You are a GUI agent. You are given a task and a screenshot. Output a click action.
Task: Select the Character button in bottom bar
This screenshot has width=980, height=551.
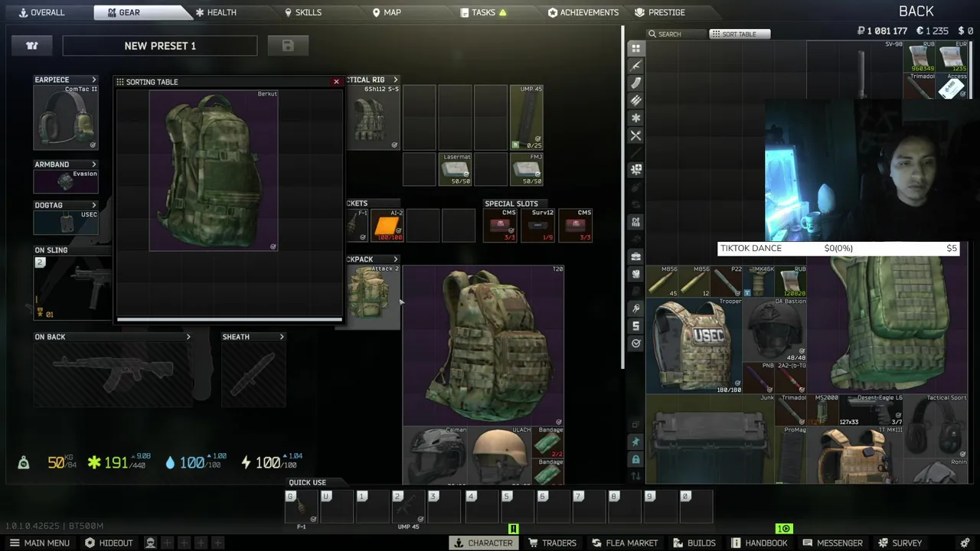[483, 543]
